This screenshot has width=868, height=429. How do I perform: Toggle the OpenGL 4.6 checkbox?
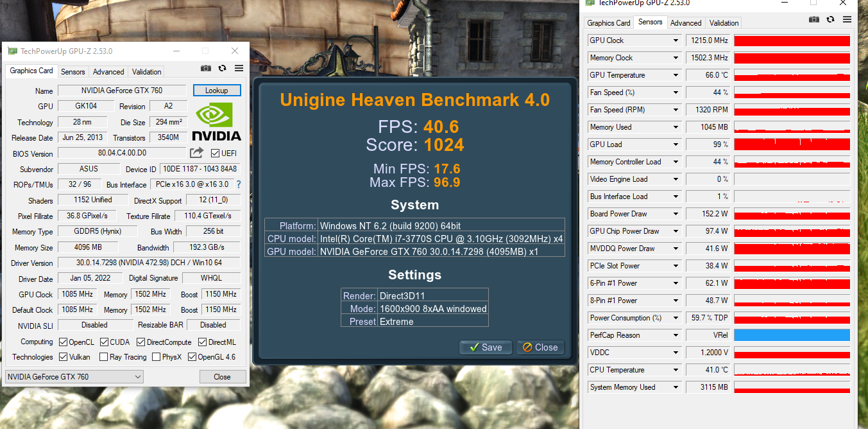tap(192, 357)
